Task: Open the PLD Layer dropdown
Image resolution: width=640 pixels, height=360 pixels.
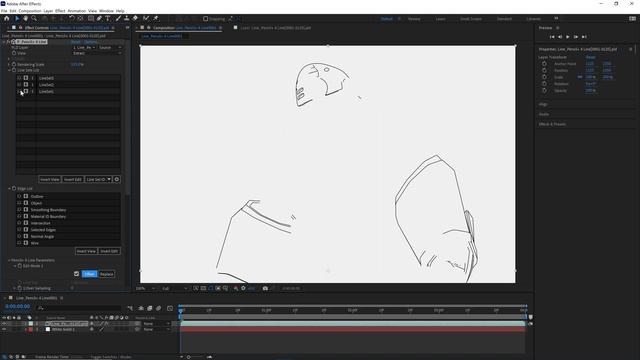Action: [x=84, y=47]
